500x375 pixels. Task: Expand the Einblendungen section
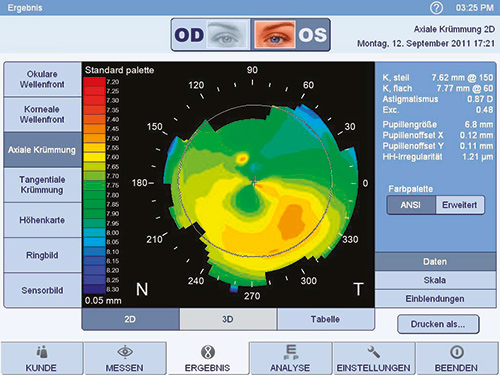(435, 299)
